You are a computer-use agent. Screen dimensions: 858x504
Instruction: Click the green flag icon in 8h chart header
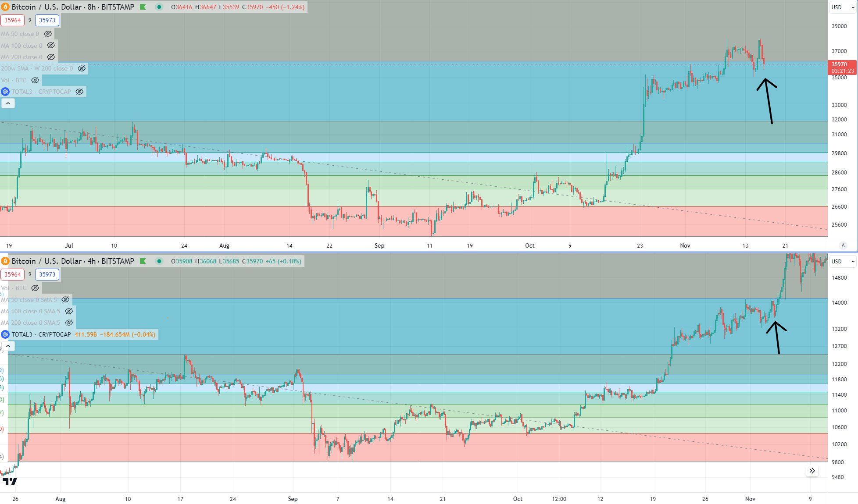(143, 7)
